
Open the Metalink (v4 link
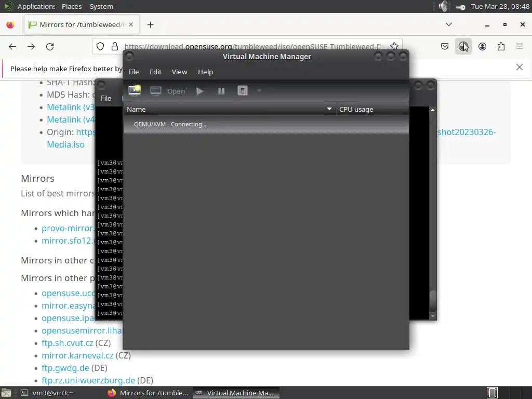(71, 120)
